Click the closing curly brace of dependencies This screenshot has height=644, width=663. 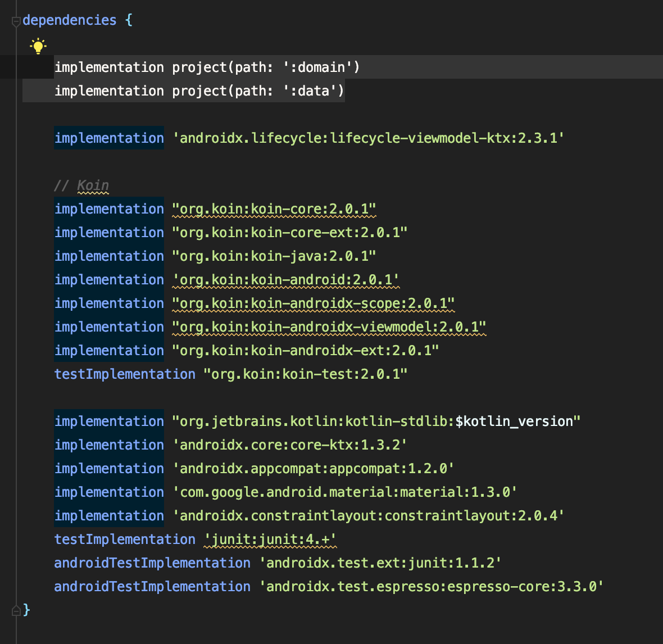26,610
